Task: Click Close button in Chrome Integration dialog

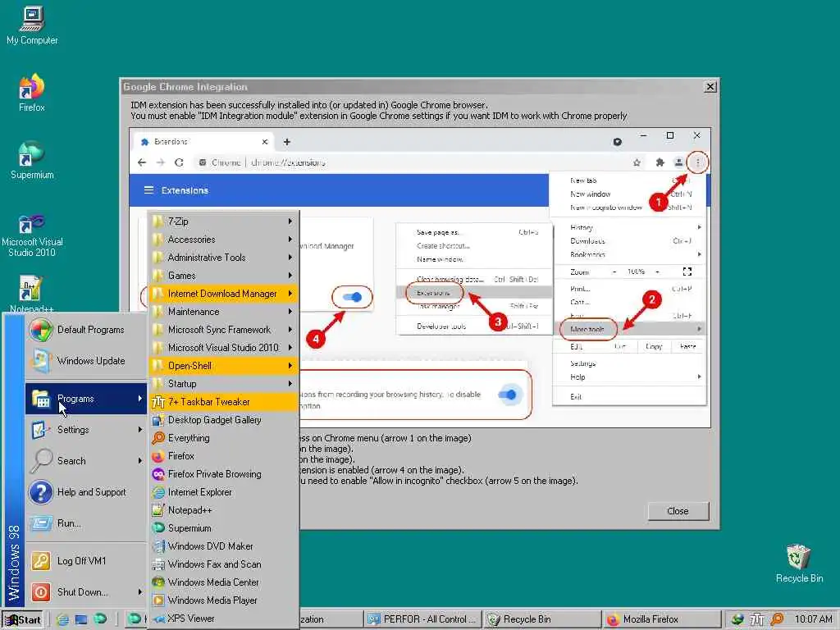Action: point(678,511)
